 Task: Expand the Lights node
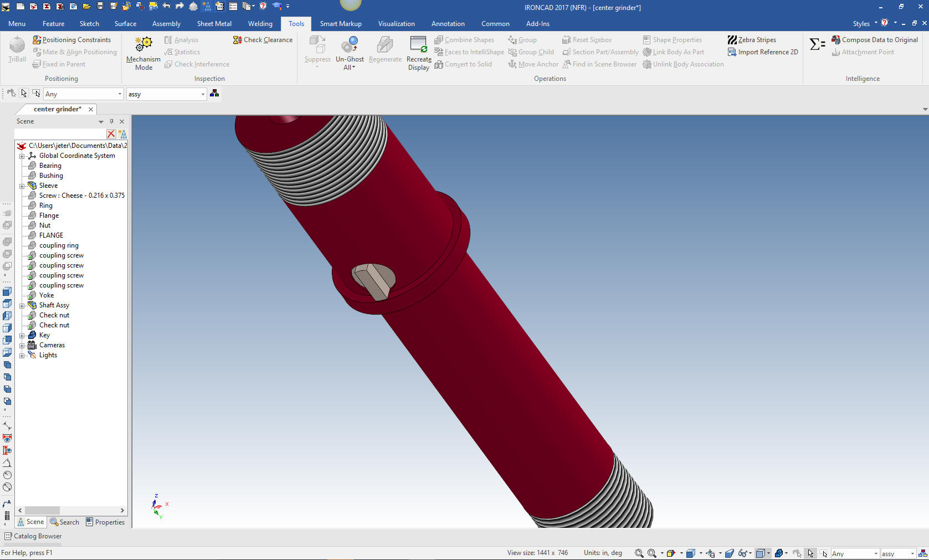click(22, 356)
